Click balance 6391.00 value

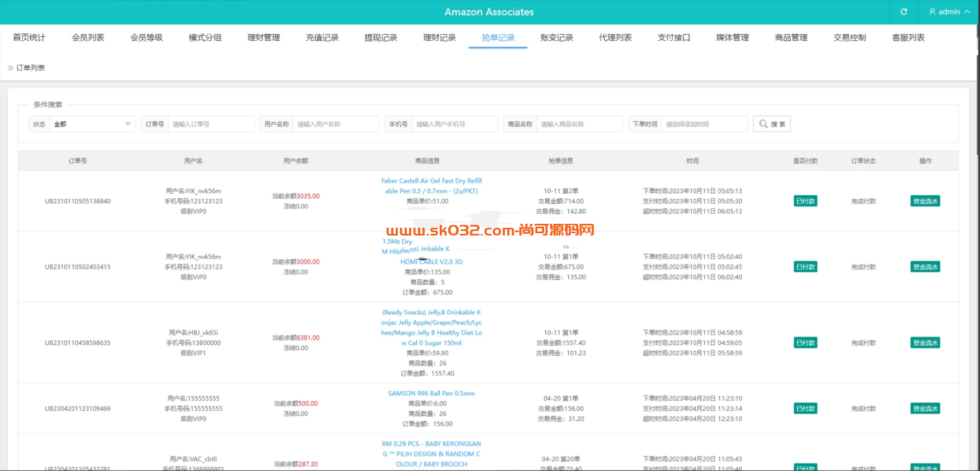point(308,338)
